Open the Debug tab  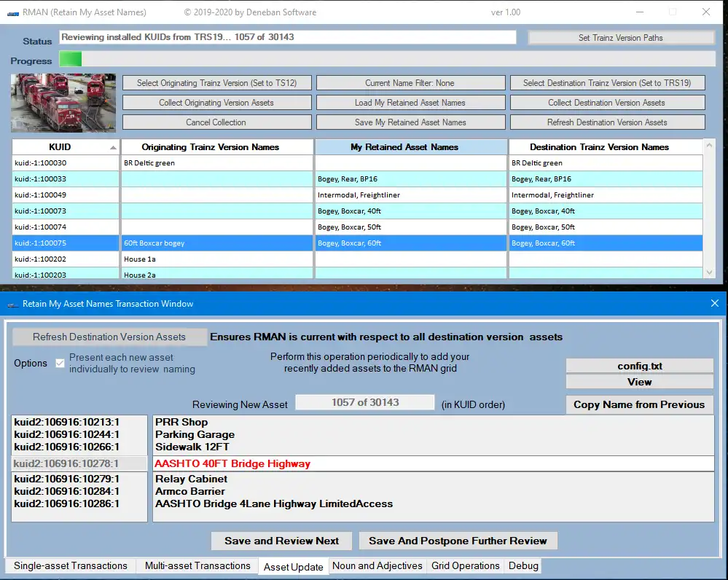click(x=523, y=565)
